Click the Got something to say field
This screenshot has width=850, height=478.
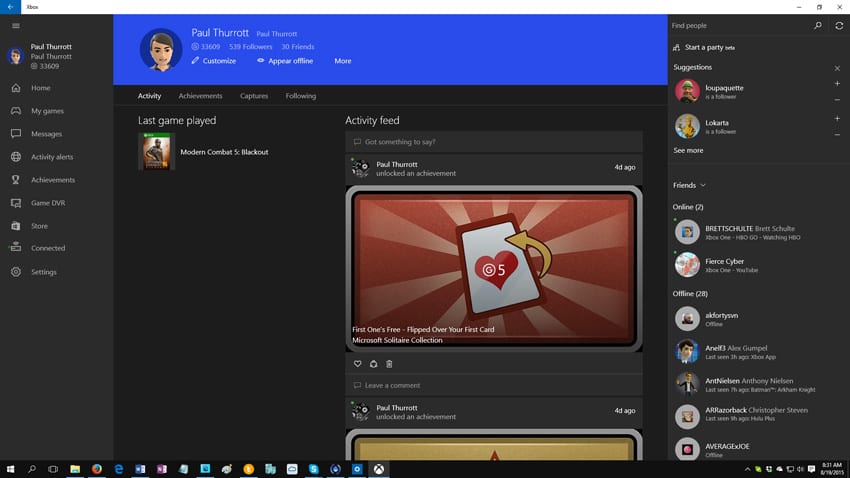pos(494,142)
